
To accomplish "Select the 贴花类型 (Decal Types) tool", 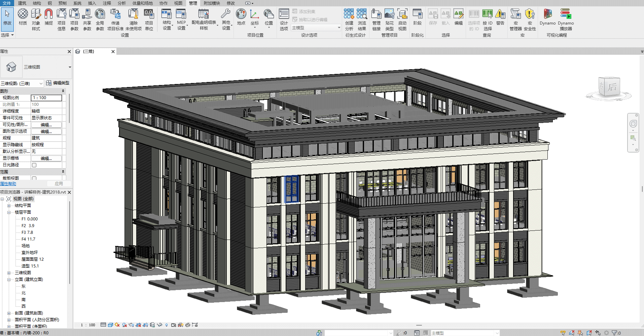I will tap(389, 18).
